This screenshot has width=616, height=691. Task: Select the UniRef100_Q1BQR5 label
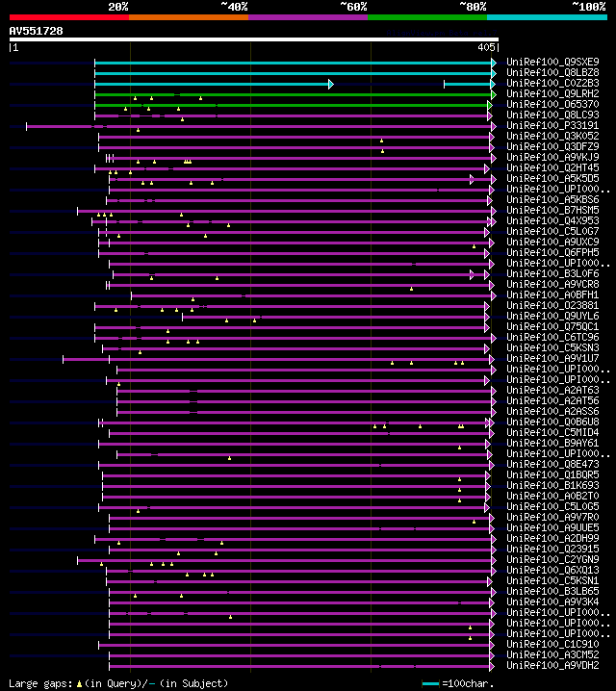tap(552, 474)
